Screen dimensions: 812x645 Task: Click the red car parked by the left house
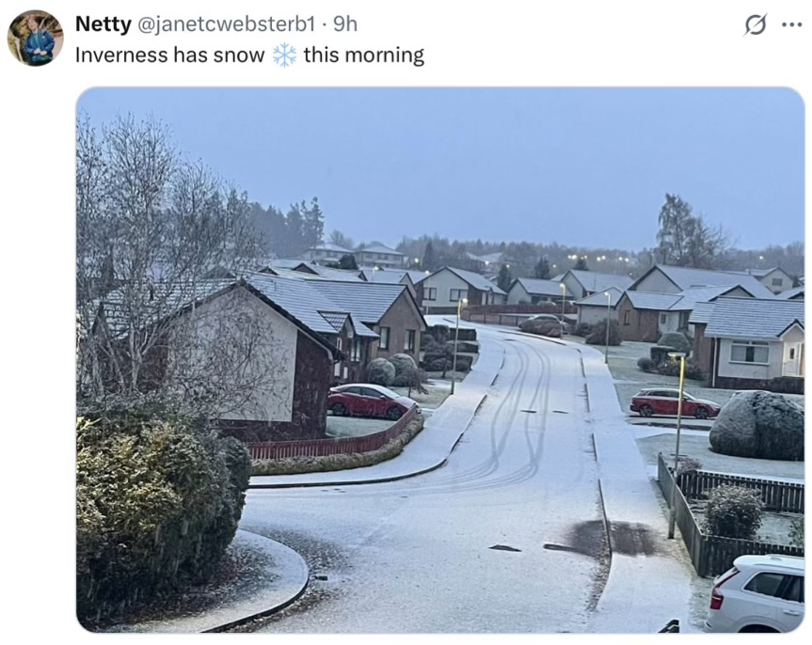tap(372, 401)
